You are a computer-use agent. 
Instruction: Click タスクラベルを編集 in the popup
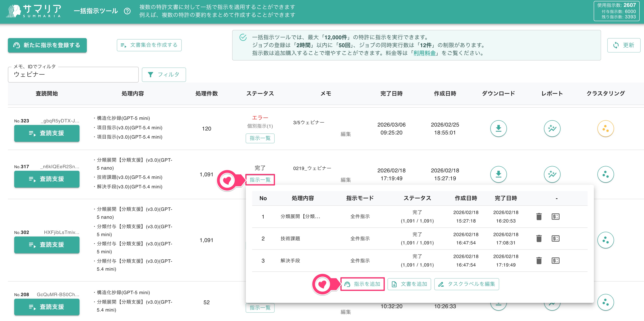466,284
